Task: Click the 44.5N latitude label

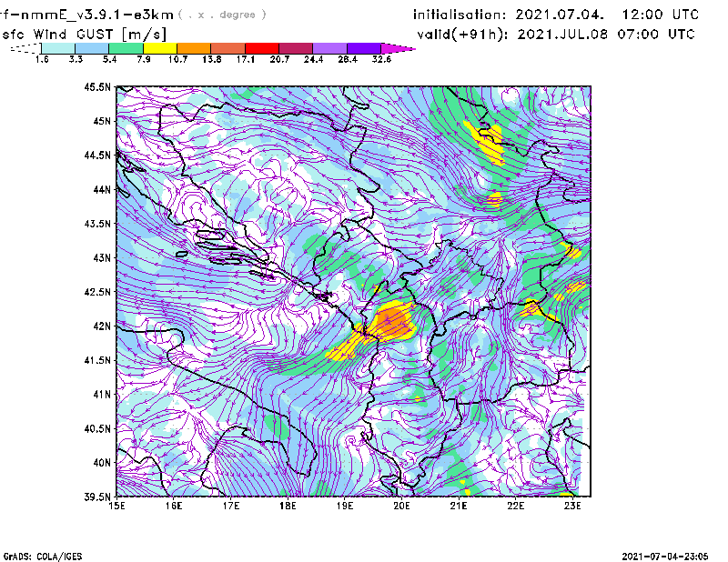Action: 97,155
